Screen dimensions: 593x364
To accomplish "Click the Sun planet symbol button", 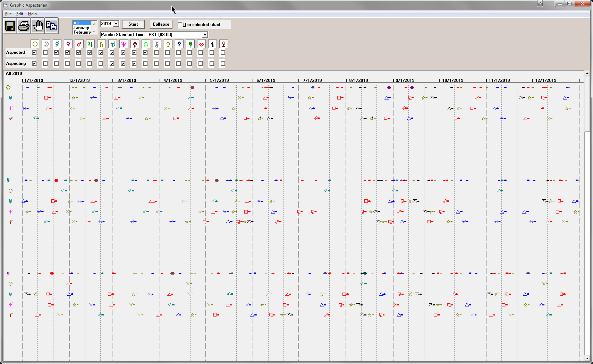I will [35, 44].
